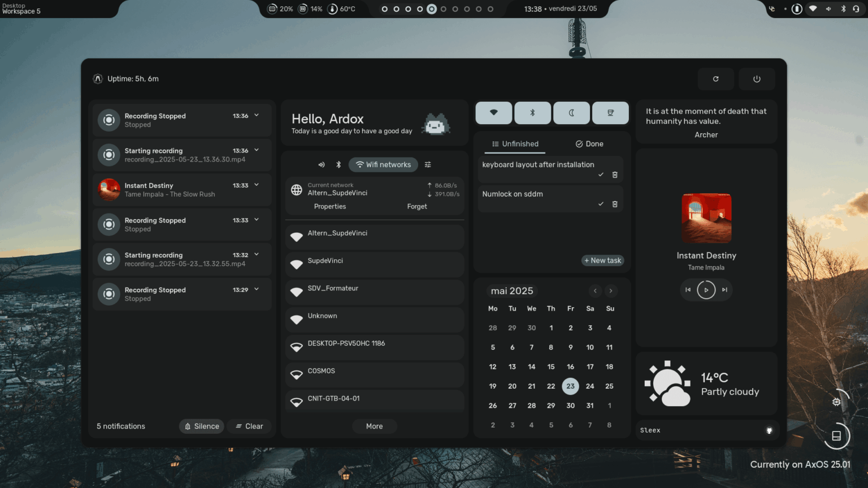This screenshot has height=488, width=868.
Task: Go to previous month in the calendar
Action: 595,290
